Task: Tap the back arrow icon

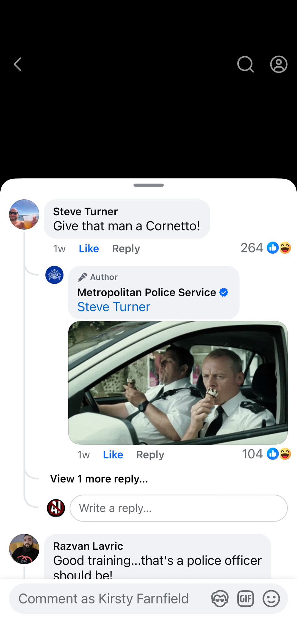Action: (x=18, y=64)
